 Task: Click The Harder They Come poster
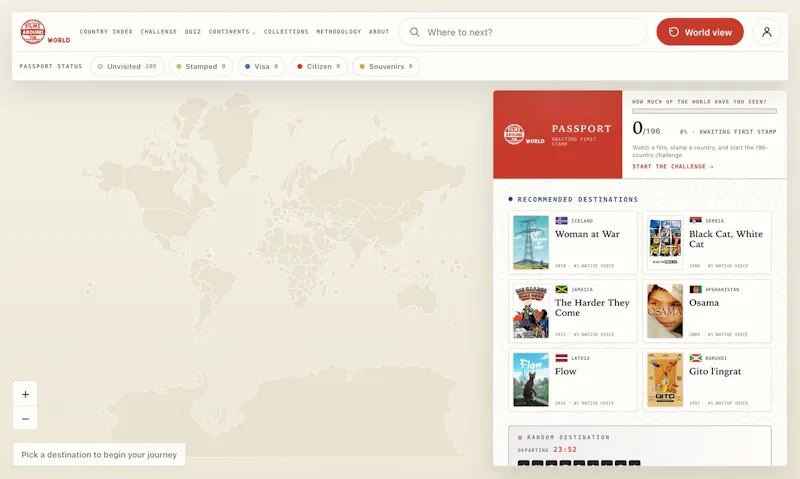[x=531, y=311]
